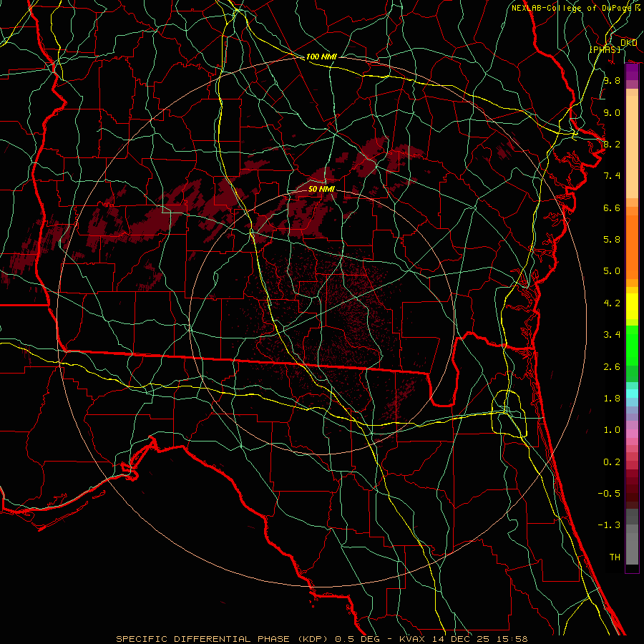Click the 9.8 value on the color scale
Screen dimensions: 644x644
point(612,81)
